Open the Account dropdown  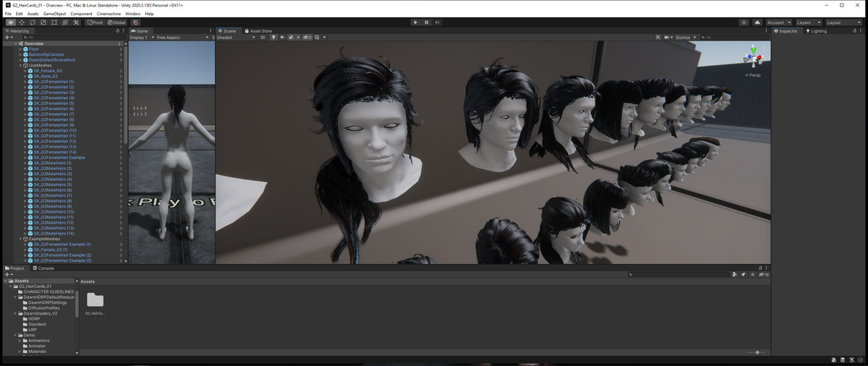[x=778, y=22]
